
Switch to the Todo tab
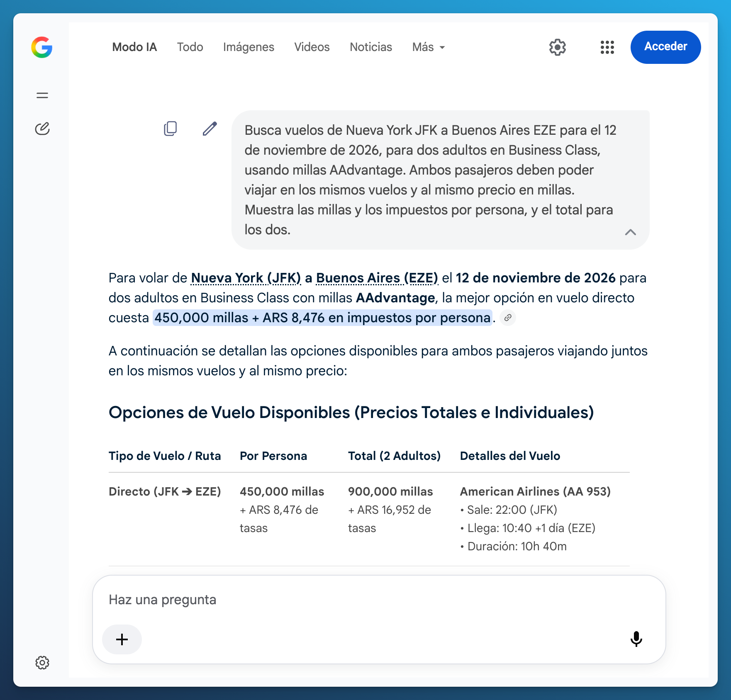point(190,47)
